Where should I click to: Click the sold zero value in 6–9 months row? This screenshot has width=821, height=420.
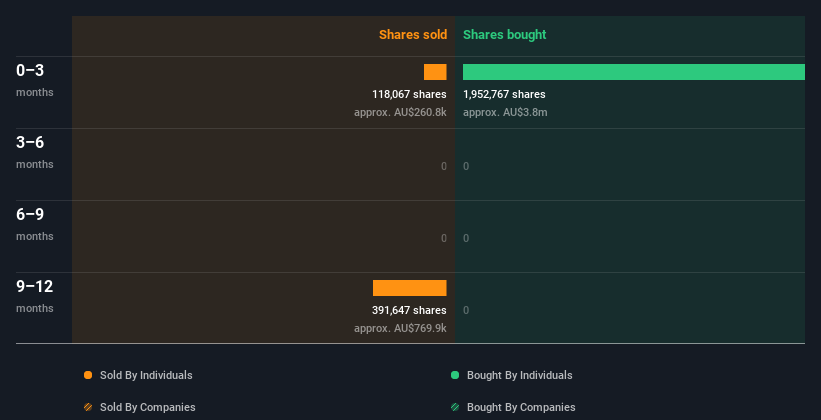[444, 238]
